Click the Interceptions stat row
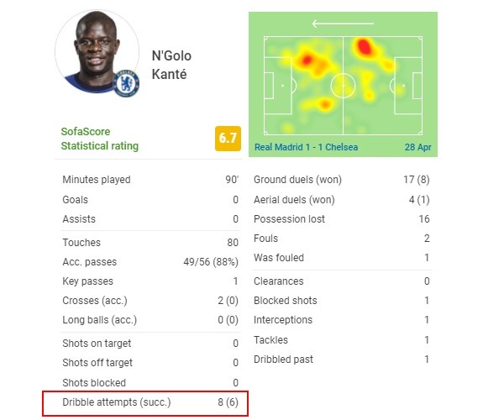Image resolution: width=504 pixels, height=420 pixels. point(342,320)
